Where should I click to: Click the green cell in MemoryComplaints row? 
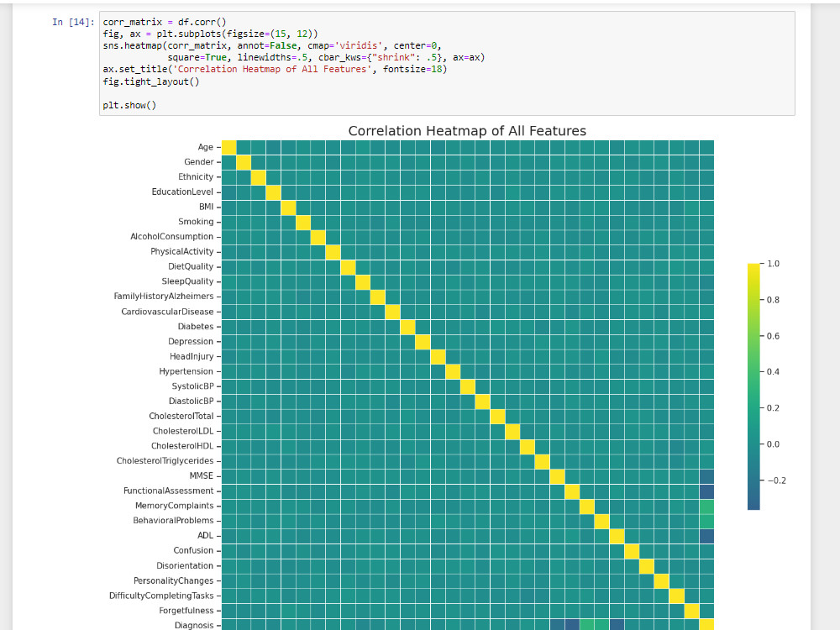[x=706, y=507]
